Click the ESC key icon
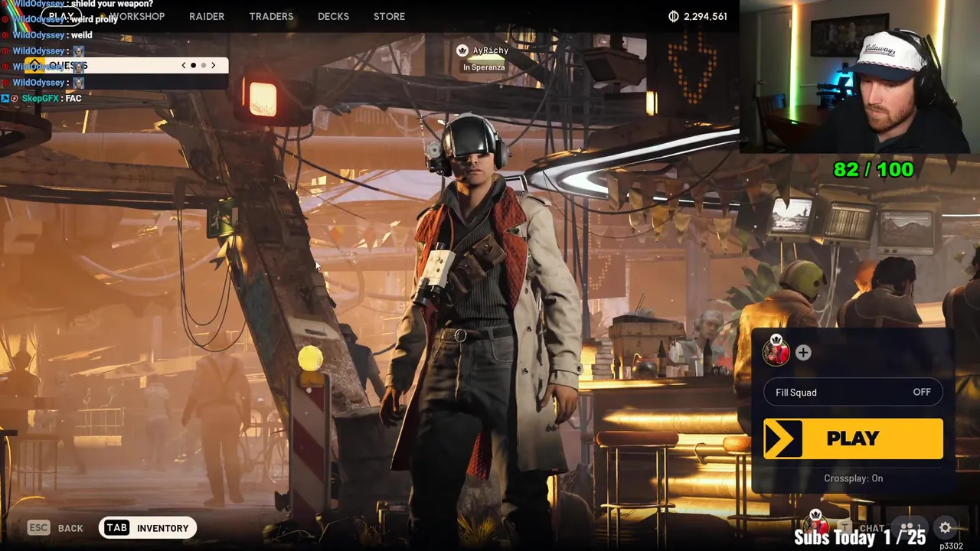This screenshot has width=980, height=551. [38, 527]
